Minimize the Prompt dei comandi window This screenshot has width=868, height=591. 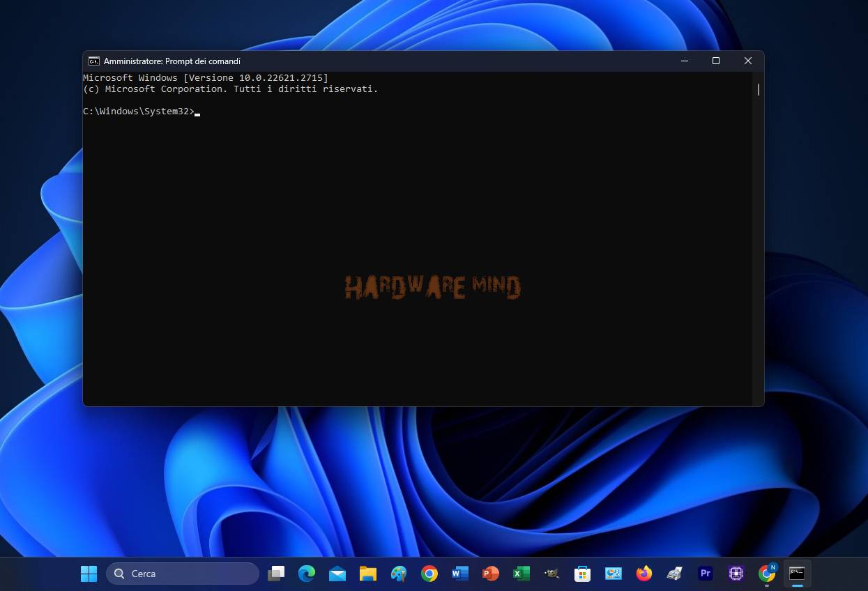[684, 61]
